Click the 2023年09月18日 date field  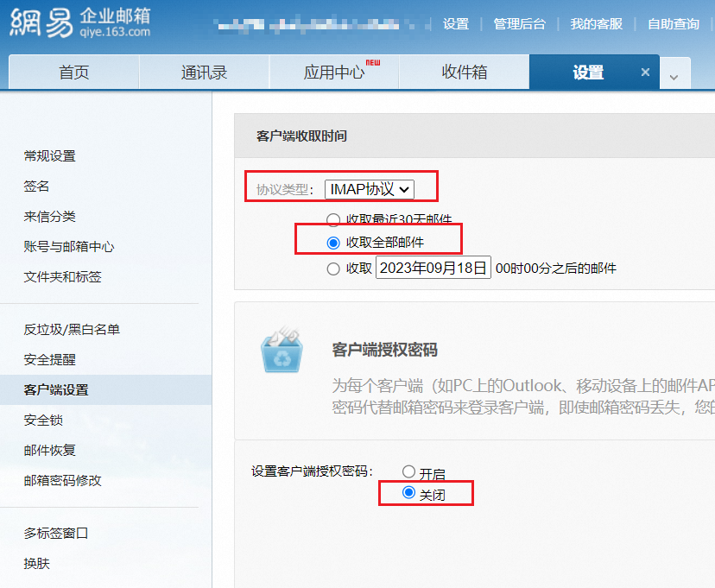433,268
